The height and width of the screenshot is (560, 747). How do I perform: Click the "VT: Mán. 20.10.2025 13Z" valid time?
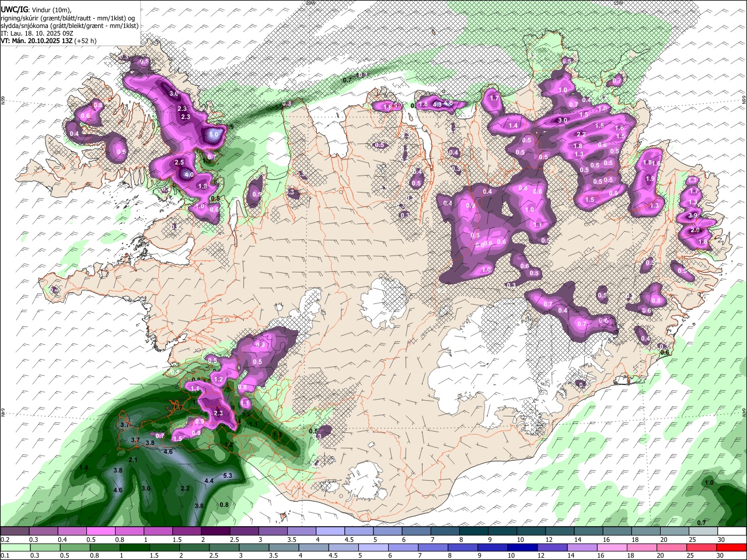(x=36, y=41)
